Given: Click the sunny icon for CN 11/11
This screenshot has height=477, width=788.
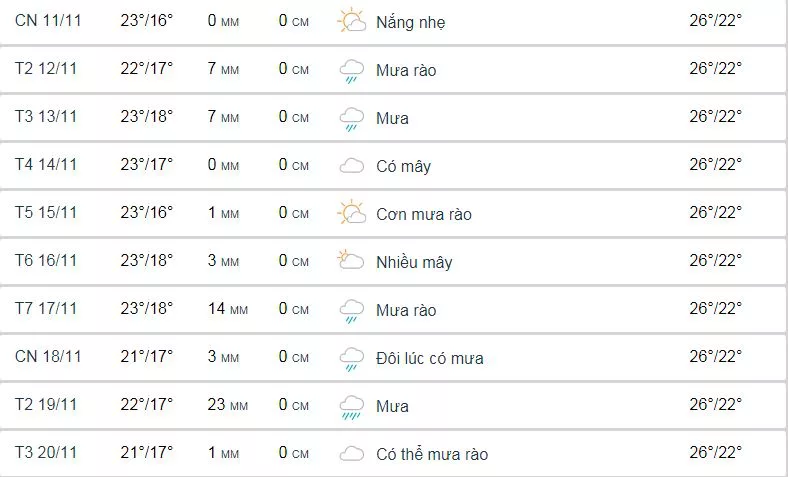Looking at the screenshot, I should [x=351, y=21].
